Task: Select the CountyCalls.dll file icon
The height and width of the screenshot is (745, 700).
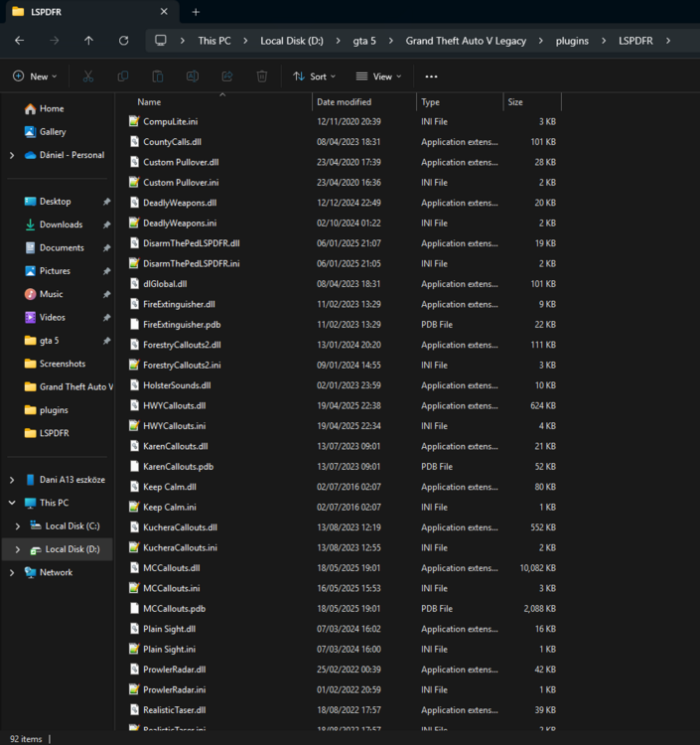Action: [x=134, y=142]
